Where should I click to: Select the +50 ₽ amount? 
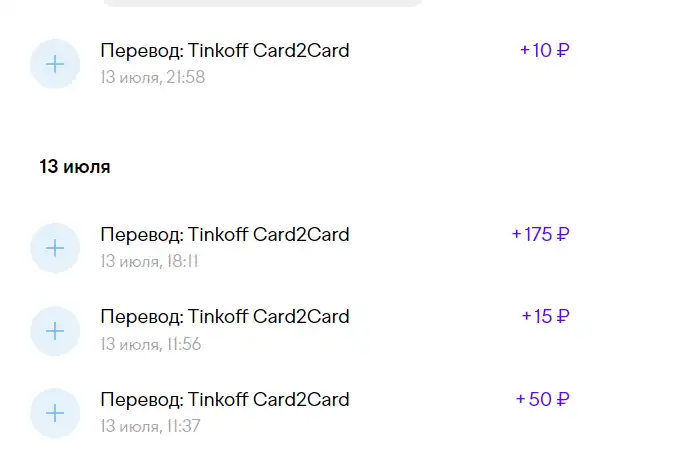(542, 399)
